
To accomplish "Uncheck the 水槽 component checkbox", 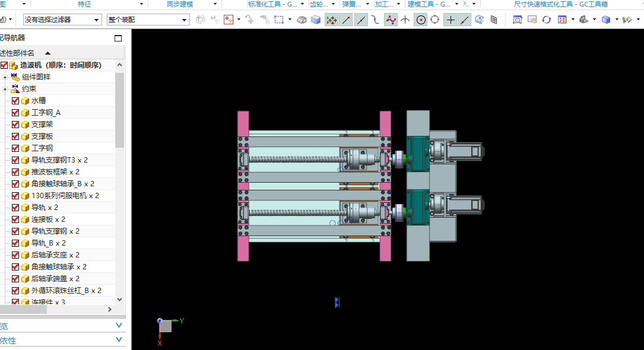I will click(x=15, y=100).
